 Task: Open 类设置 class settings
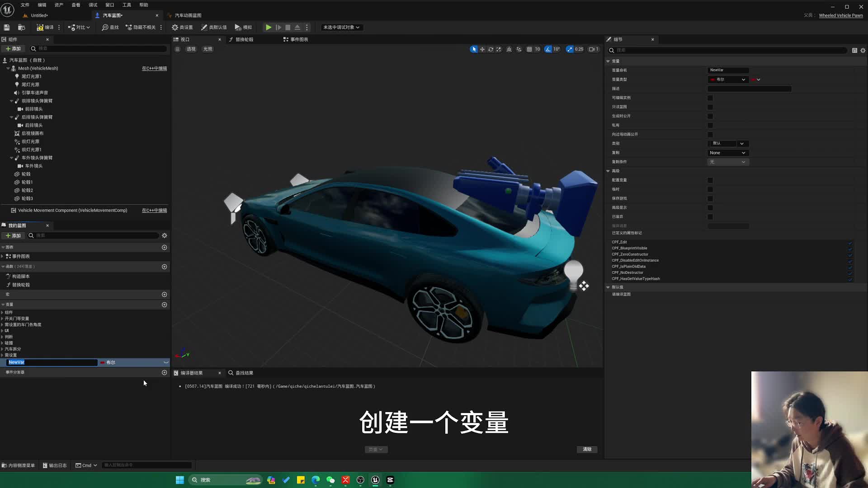click(x=182, y=28)
